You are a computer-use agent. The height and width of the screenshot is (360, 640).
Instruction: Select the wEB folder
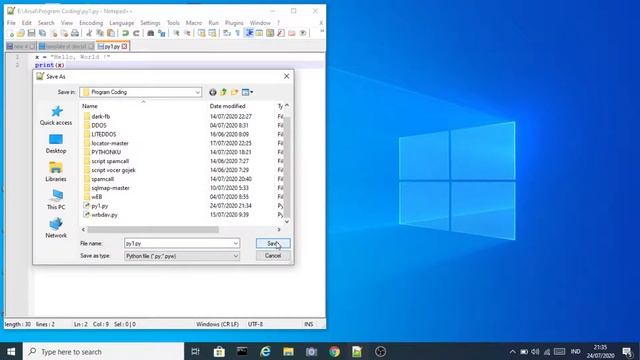pyautogui.click(x=96, y=197)
